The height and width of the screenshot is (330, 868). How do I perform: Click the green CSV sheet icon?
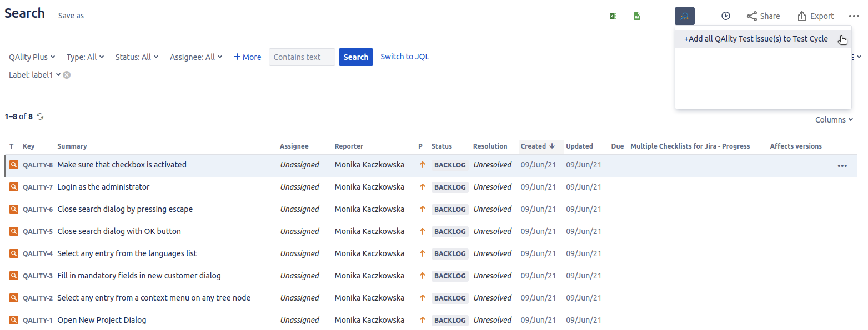[637, 16]
